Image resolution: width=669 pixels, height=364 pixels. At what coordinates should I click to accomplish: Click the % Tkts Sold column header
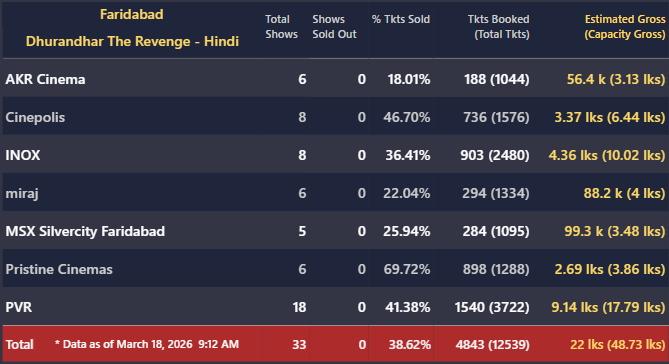(x=401, y=19)
